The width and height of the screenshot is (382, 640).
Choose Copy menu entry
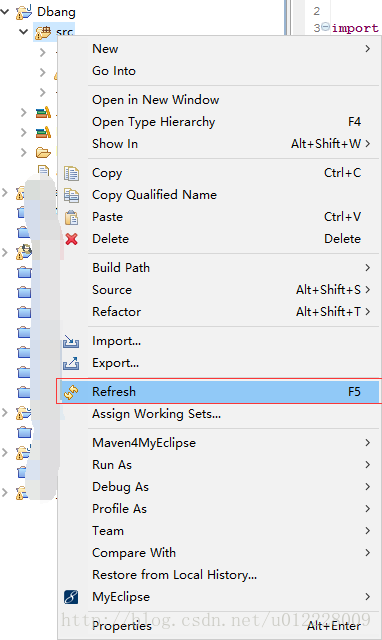pyautogui.click(x=218, y=173)
